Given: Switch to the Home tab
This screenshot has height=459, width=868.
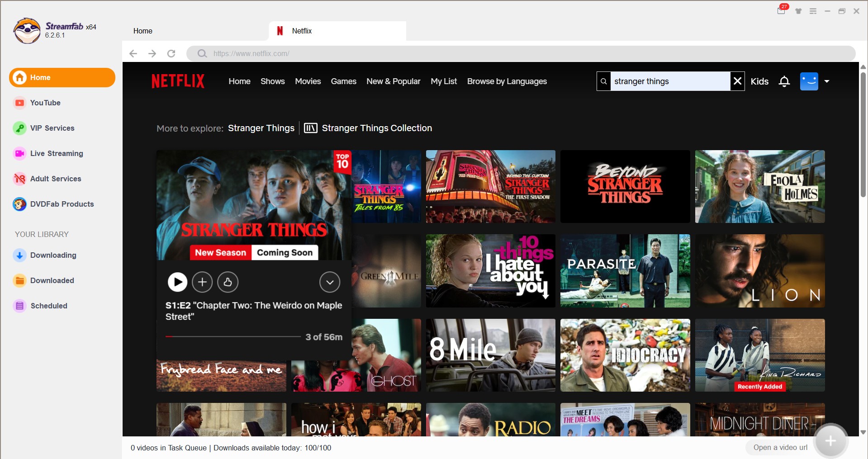Looking at the screenshot, I should pyautogui.click(x=142, y=31).
